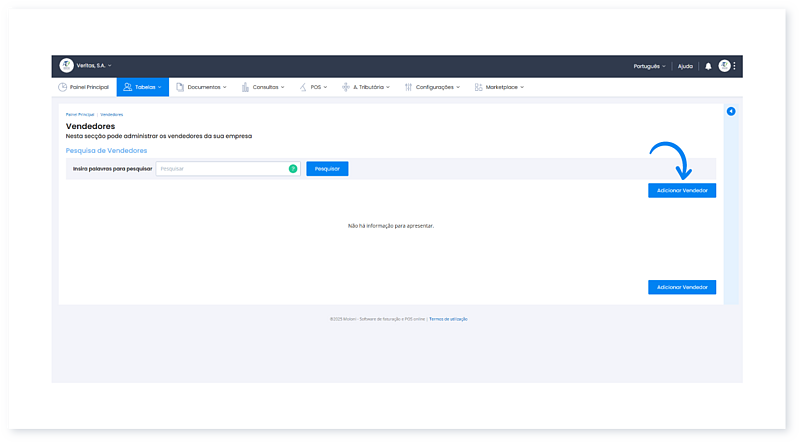Focus the Pesquisar search input field
Image resolution: width=800 pixels, height=443 pixels.
click(x=222, y=169)
